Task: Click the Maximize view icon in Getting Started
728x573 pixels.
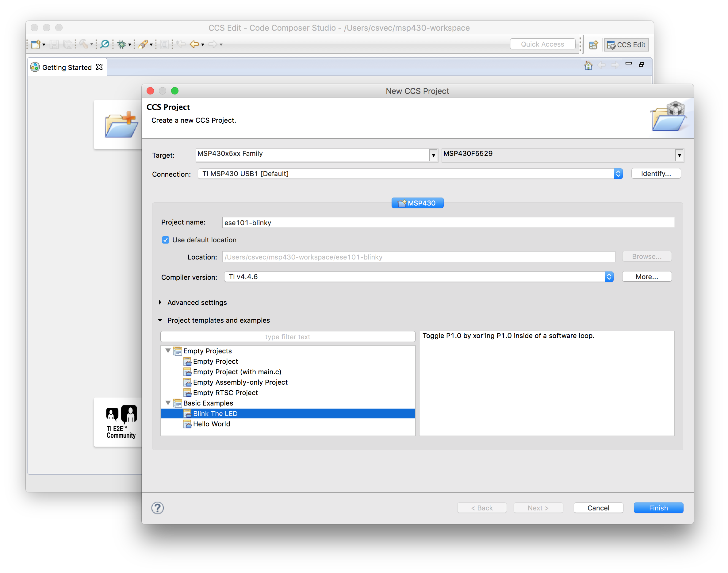Action: pyautogui.click(x=642, y=64)
